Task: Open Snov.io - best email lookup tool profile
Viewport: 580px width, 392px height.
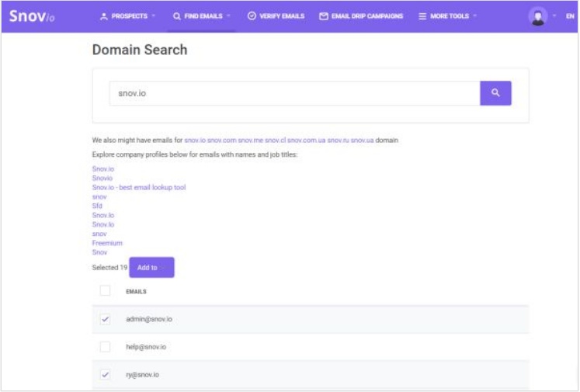Action: click(139, 188)
